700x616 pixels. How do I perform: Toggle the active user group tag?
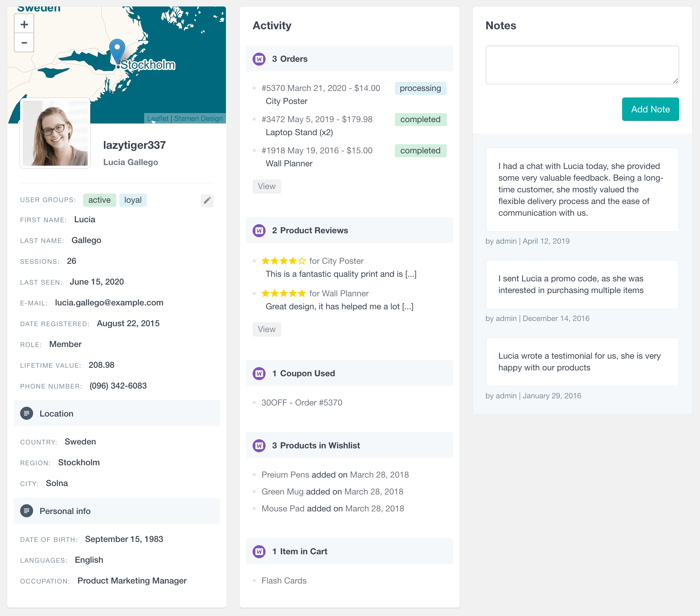[99, 199]
